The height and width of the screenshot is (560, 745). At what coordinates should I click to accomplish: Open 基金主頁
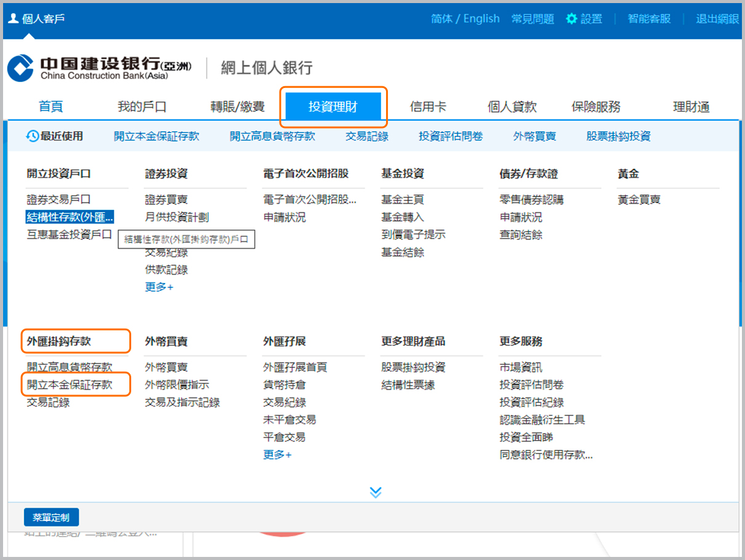403,199
